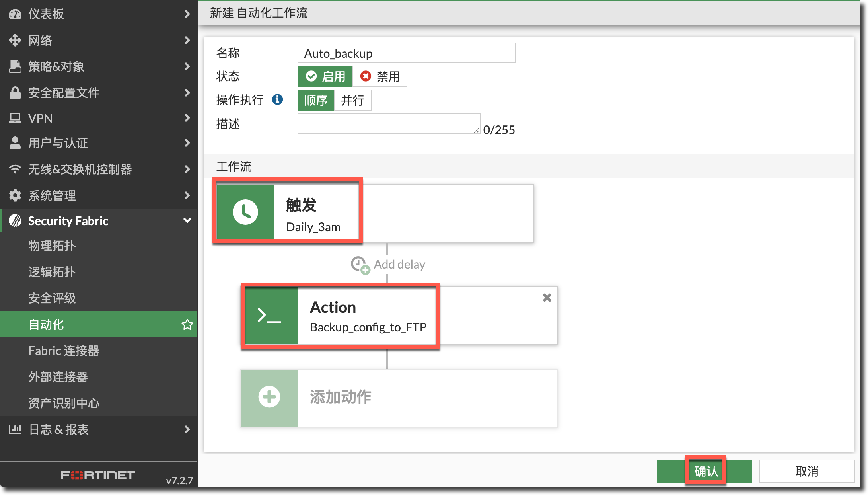868x495 pixels.
Task: Select the VPN monitor icon in sidebar
Action: coord(15,118)
